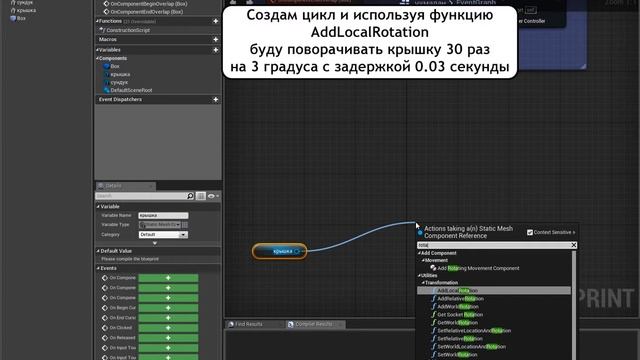Collapse the Events section in Details

click(98, 268)
